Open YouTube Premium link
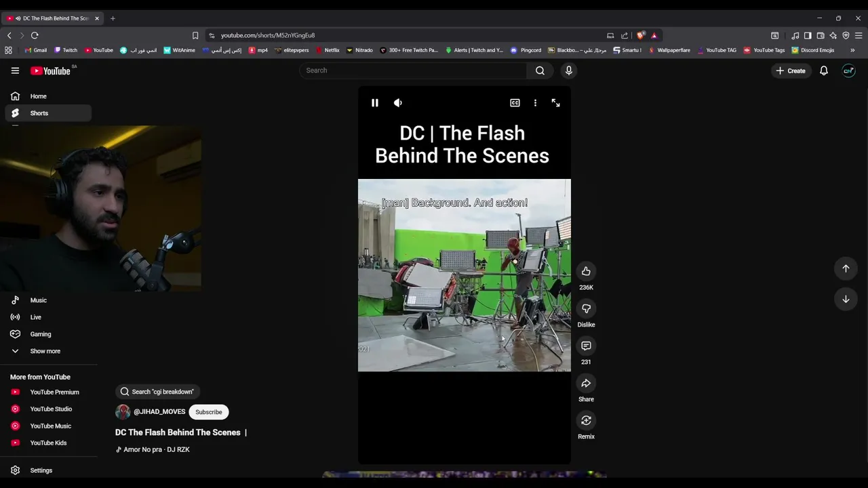This screenshot has width=868, height=488. pyautogui.click(x=48, y=392)
